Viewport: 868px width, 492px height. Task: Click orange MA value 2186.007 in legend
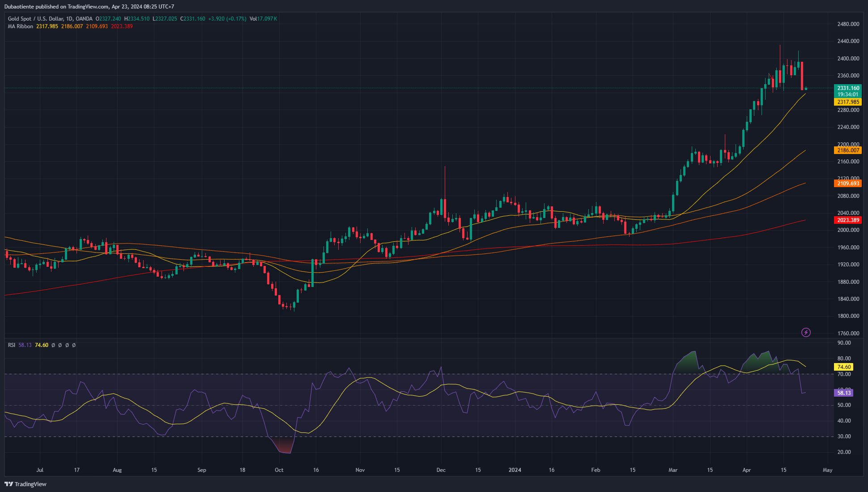[x=72, y=26]
